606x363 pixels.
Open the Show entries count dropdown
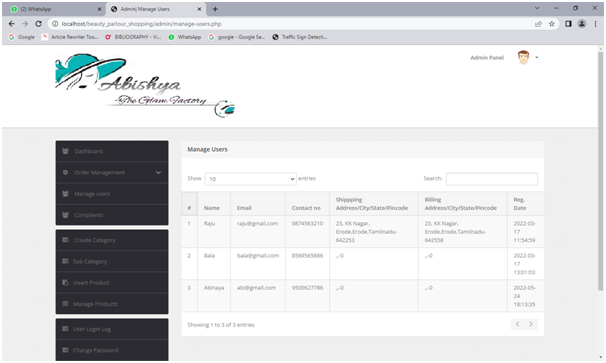[x=251, y=179]
